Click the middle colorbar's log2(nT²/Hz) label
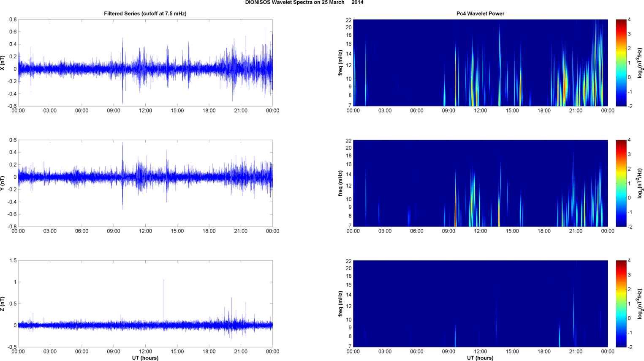 640,183
